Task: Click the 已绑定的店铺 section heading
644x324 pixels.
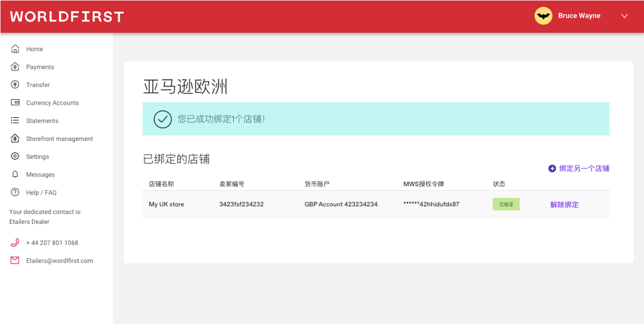Action: (x=176, y=159)
